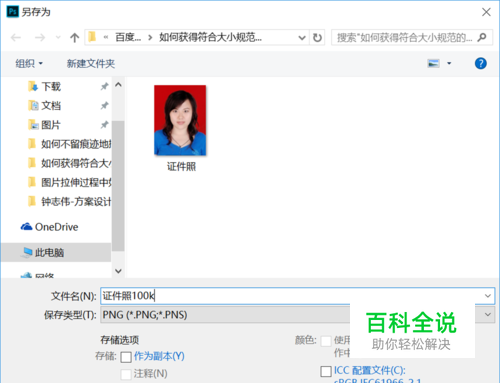The width and height of the screenshot is (500, 383).
Task: Click the magnifier search icon
Action: 482,37
